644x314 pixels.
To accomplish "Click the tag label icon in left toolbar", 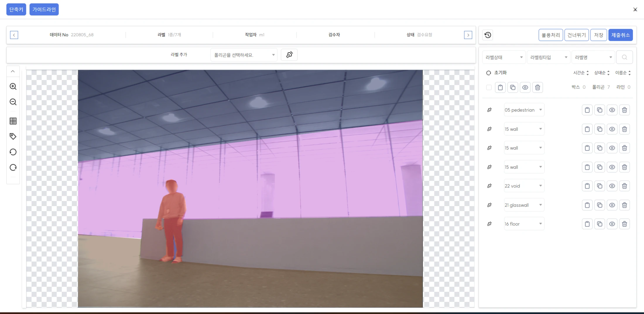I will click(x=13, y=136).
